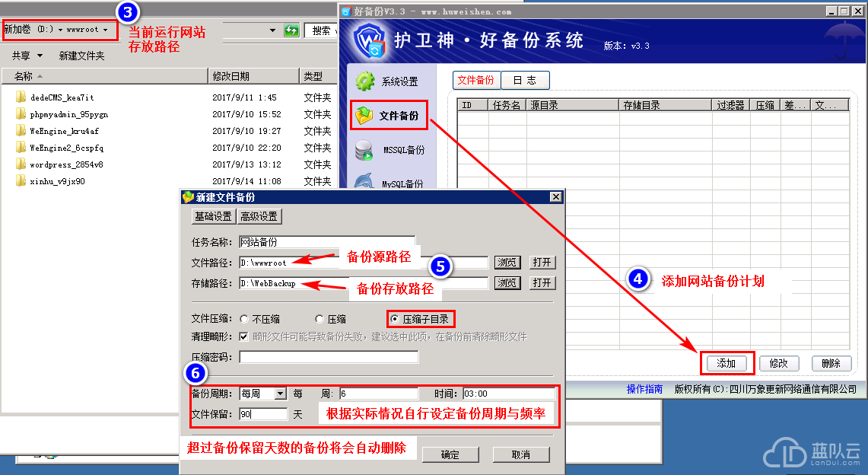Click the 护卫神 shield logo icon

pyautogui.click(x=370, y=40)
